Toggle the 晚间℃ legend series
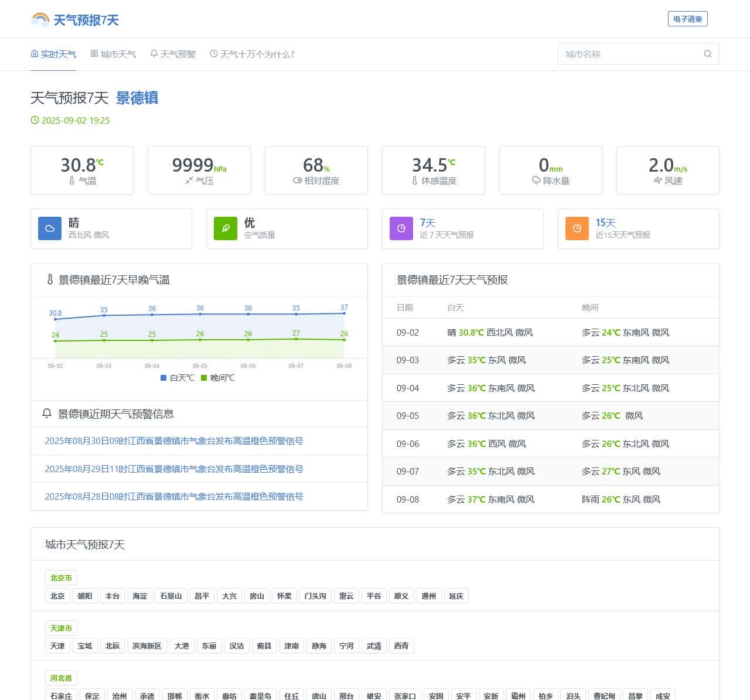750x700 pixels. click(217, 378)
